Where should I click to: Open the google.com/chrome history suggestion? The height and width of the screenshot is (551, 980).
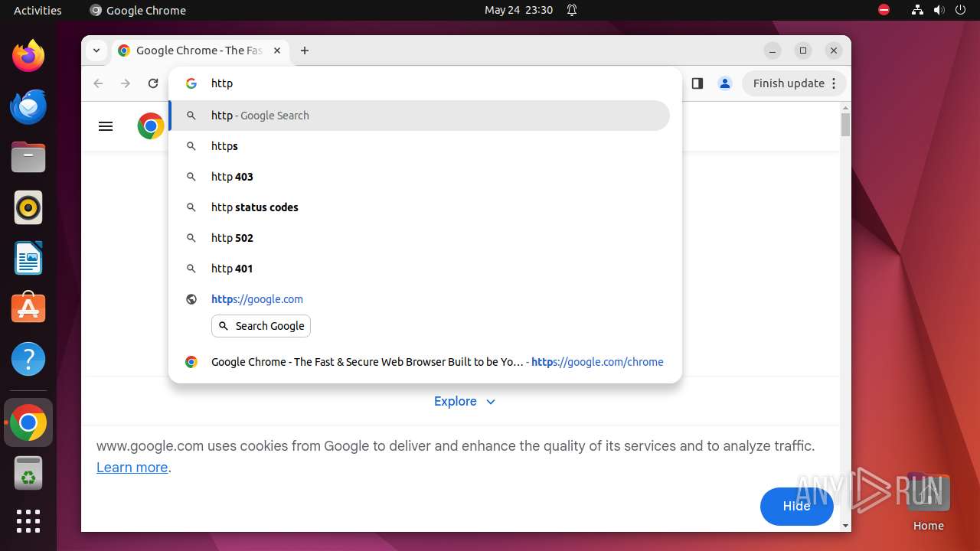click(x=420, y=362)
